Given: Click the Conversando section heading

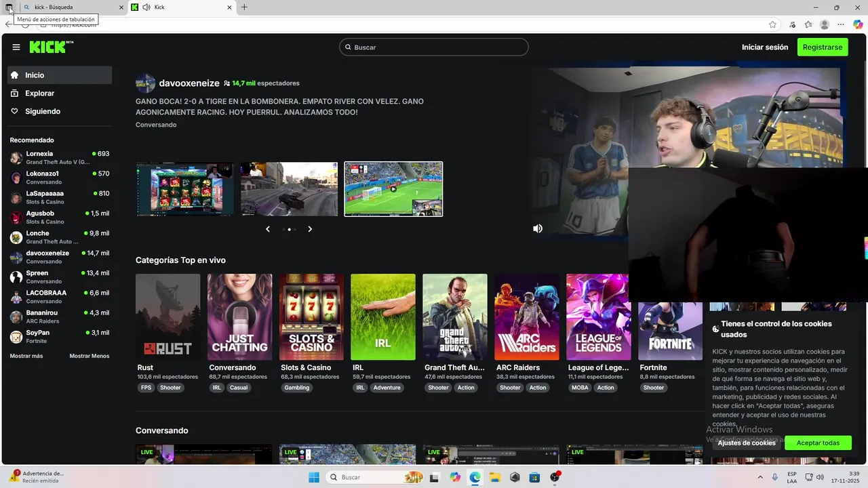Looking at the screenshot, I should point(162,430).
